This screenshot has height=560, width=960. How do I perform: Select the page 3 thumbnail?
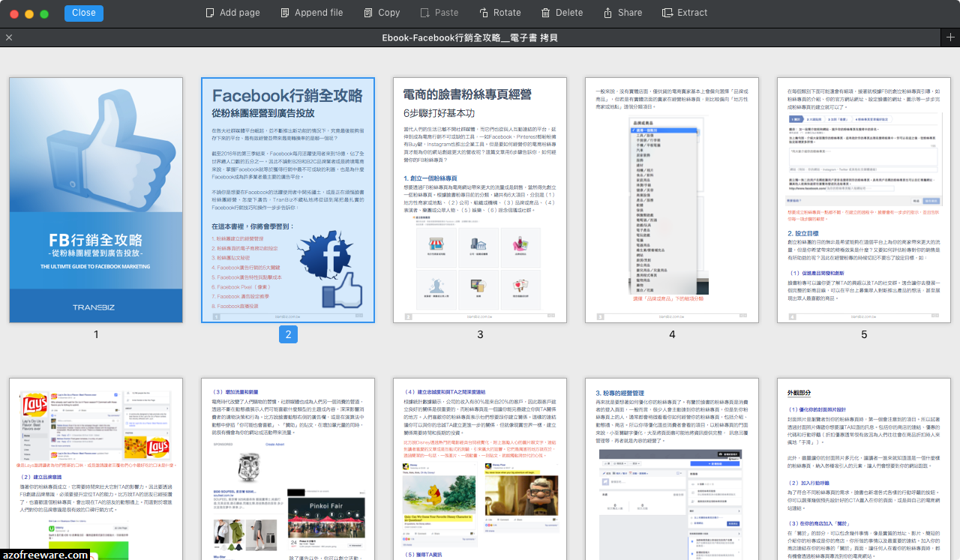[x=480, y=199]
